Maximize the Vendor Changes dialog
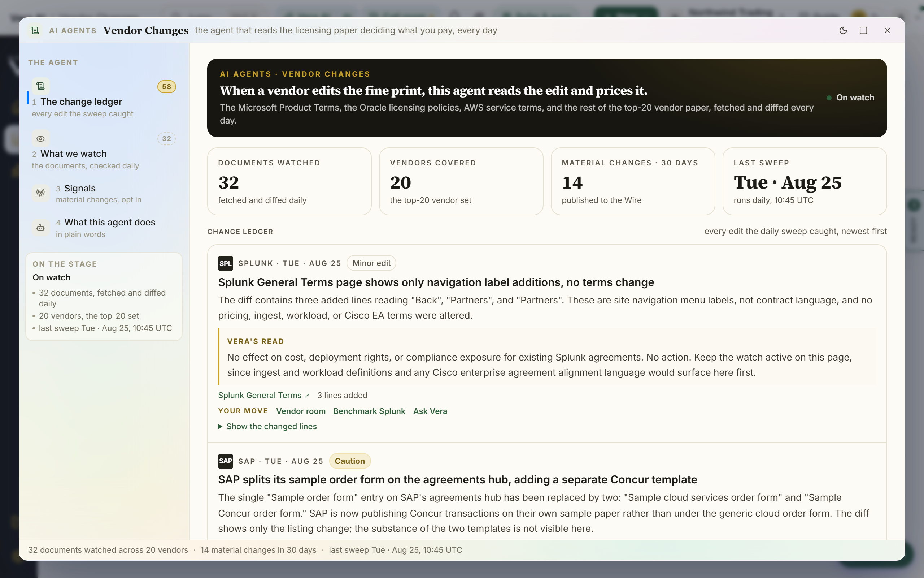Image resolution: width=924 pixels, height=578 pixels. (863, 31)
